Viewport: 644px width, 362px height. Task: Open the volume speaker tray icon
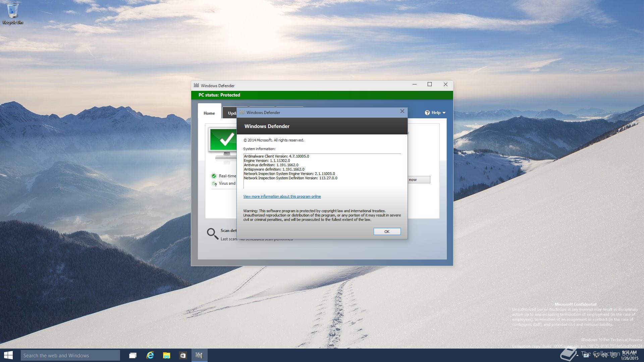point(605,355)
